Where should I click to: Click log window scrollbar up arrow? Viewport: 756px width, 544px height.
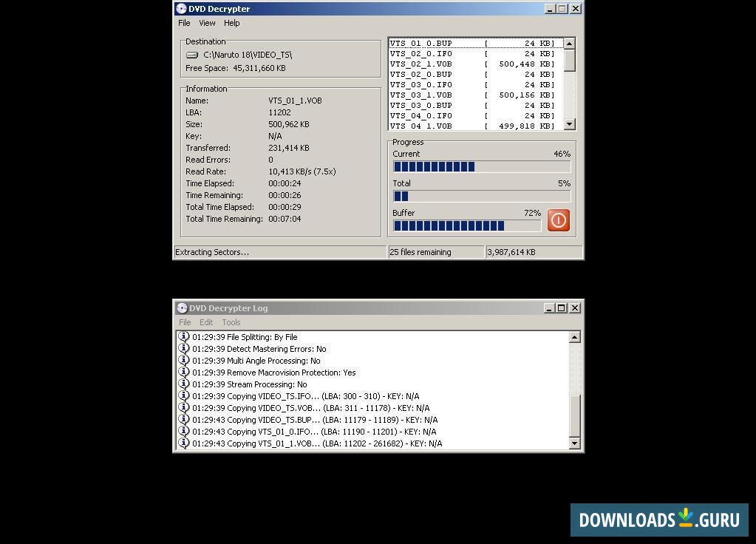[574, 337]
